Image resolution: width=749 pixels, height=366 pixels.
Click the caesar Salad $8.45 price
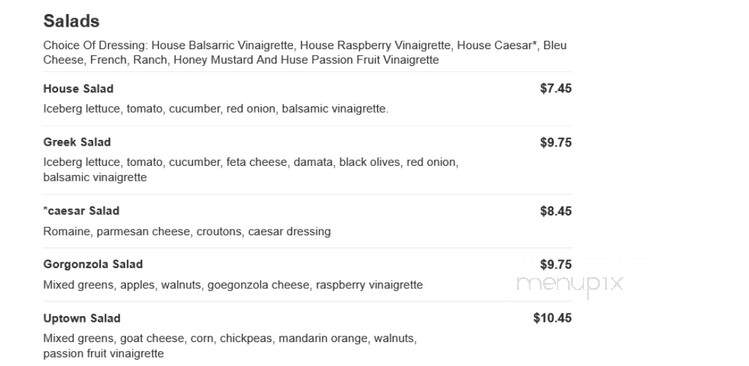[556, 211]
